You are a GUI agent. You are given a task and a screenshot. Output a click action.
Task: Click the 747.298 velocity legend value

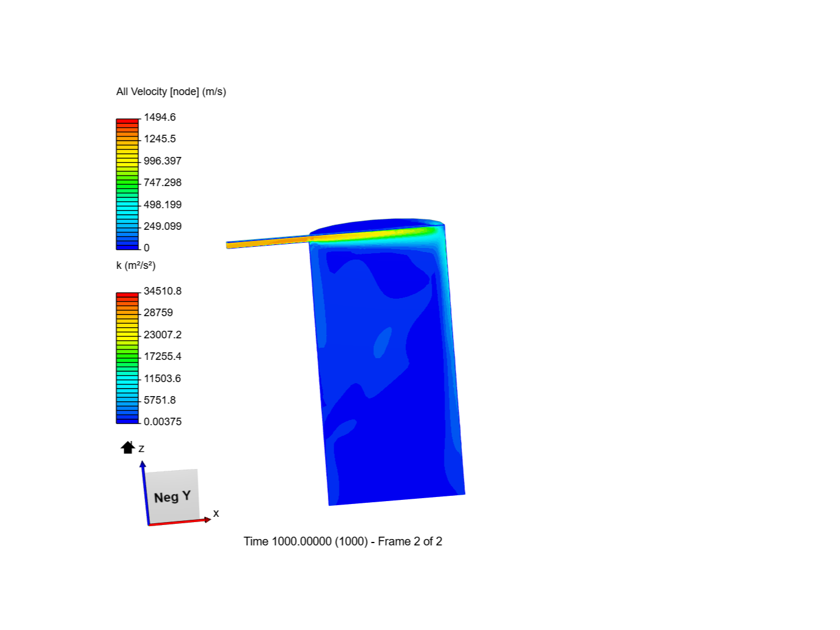tap(163, 183)
